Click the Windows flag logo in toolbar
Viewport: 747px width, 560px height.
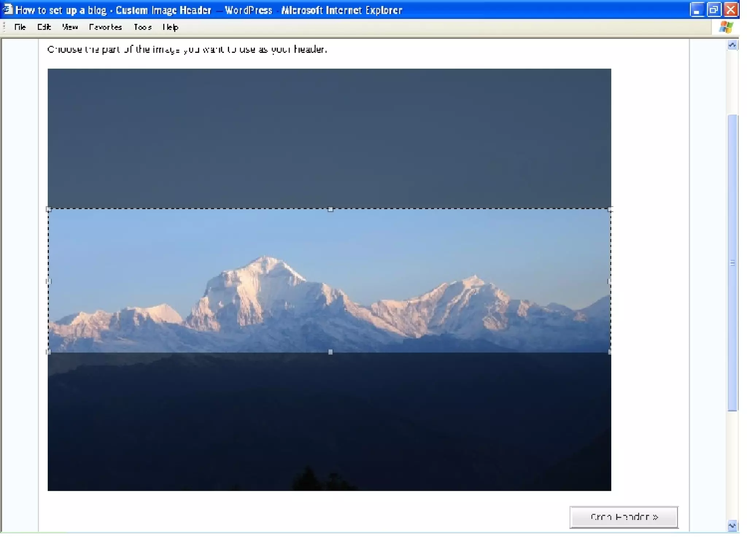coord(726,27)
